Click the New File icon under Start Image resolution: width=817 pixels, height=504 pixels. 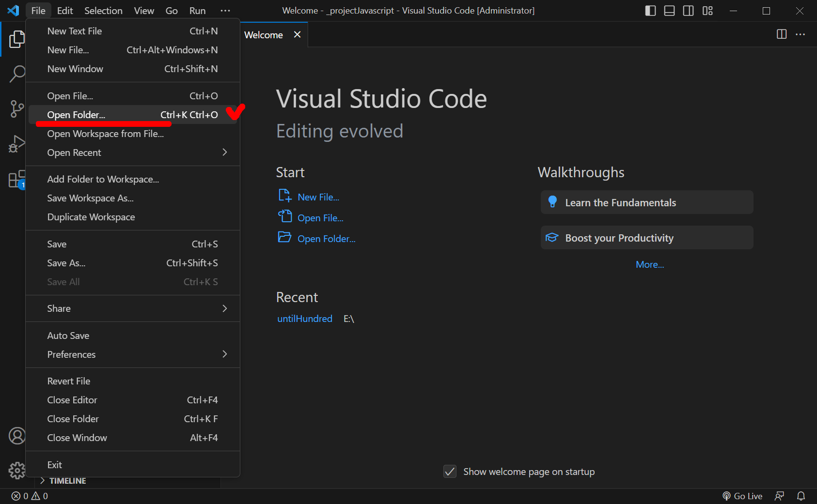[285, 196]
